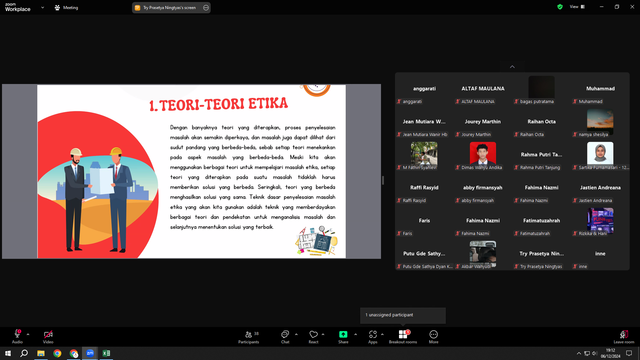Select the Jastien Andreana participant tile
The height and width of the screenshot is (360, 640).
coord(600,188)
